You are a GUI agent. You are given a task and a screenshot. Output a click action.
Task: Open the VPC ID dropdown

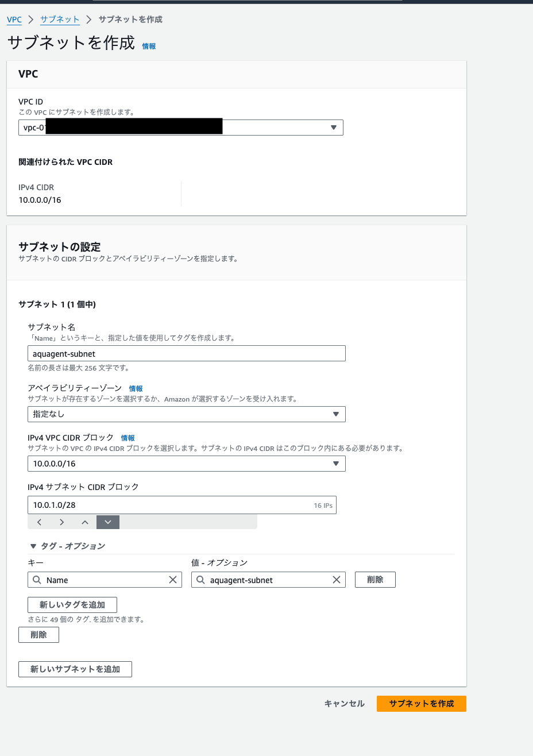[x=181, y=128]
